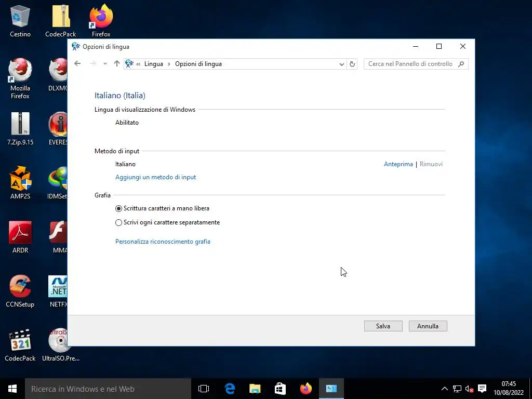Screen dimensions: 532x399
Task: Open Personalizza riconoscimento grafia
Action: pyautogui.click(x=163, y=242)
